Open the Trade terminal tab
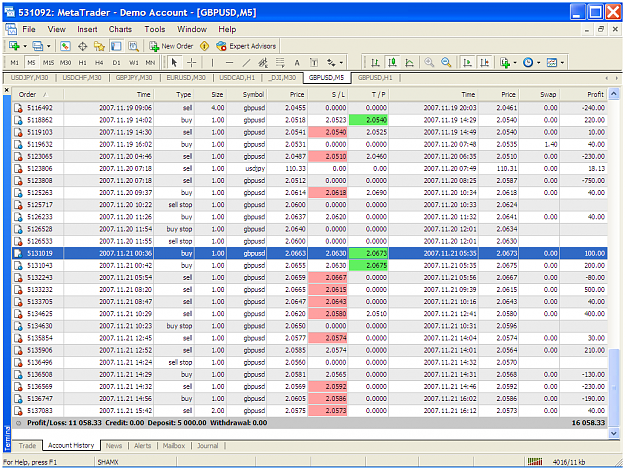The image size is (625, 470). tap(27, 446)
